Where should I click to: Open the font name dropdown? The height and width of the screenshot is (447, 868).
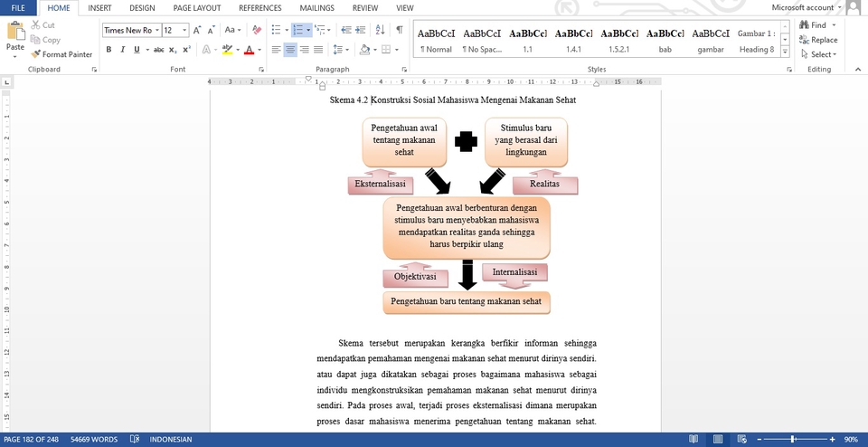tap(157, 30)
